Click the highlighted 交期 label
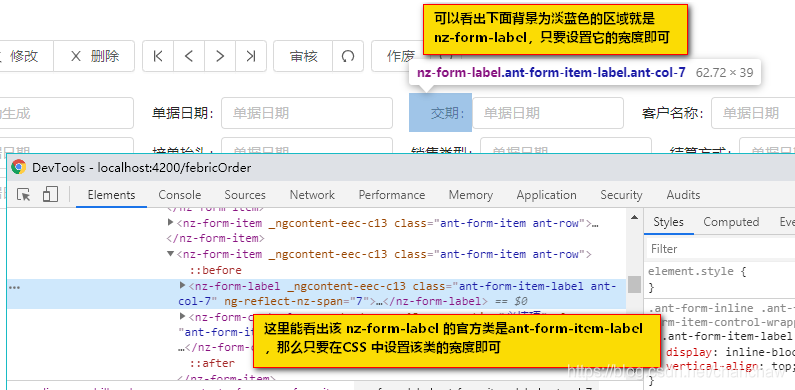795x390 pixels. [441, 113]
